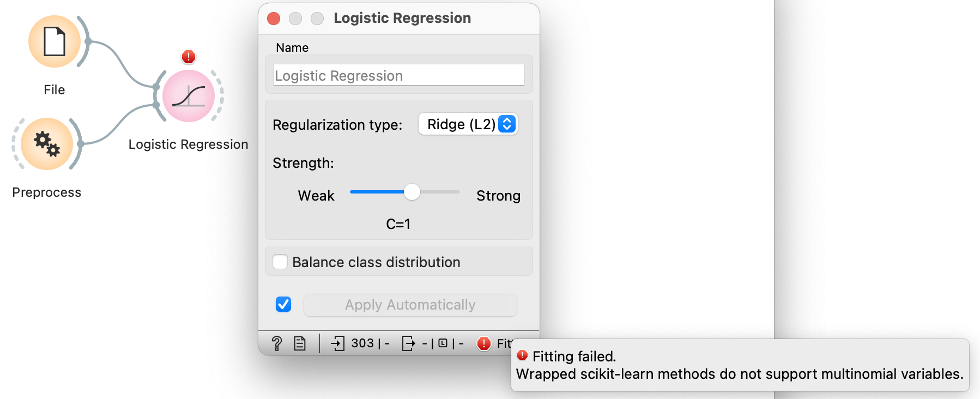
Task: Click the stepper arrows beside Ridge (L2)
Action: 507,124
